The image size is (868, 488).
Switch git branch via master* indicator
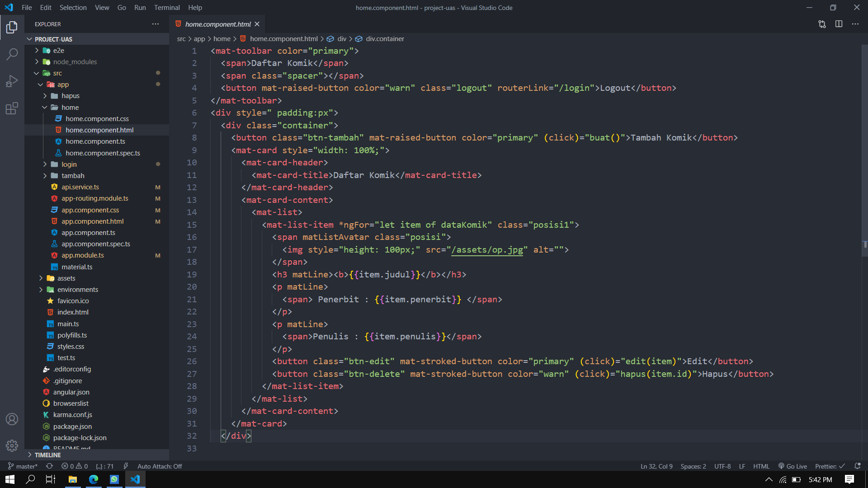(22, 466)
